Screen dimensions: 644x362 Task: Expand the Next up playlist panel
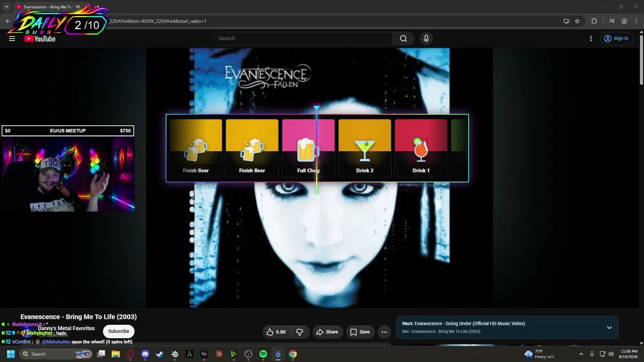pyautogui.click(x=609, y=328)
